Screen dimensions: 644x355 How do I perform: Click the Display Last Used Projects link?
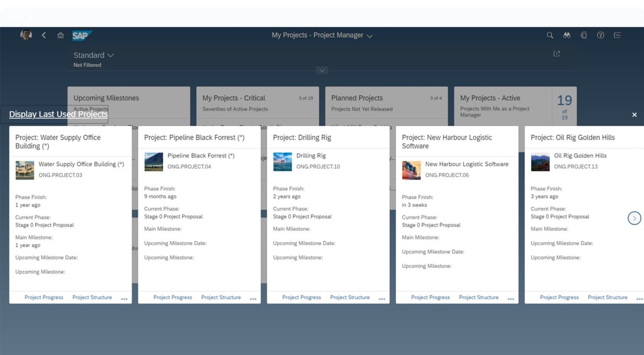pyautogui.click(x=59, y=114)
